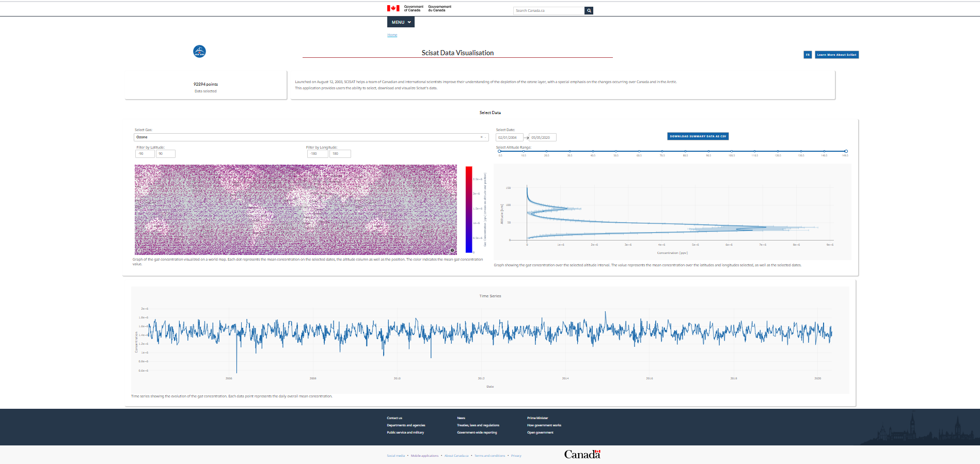Viewport: 980px width, 464px height.
Task: Click the search magnifier icon
Action: 589,10
